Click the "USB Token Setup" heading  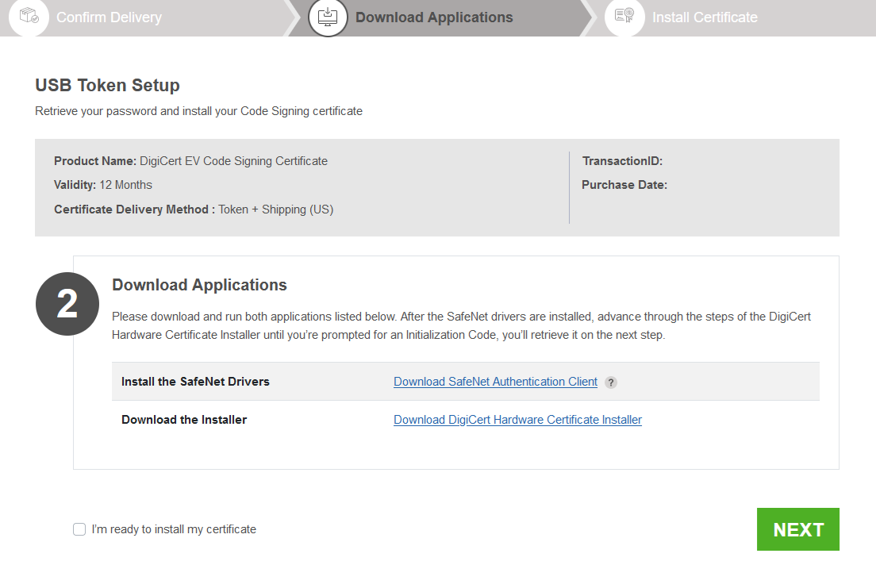pos(107,85)
